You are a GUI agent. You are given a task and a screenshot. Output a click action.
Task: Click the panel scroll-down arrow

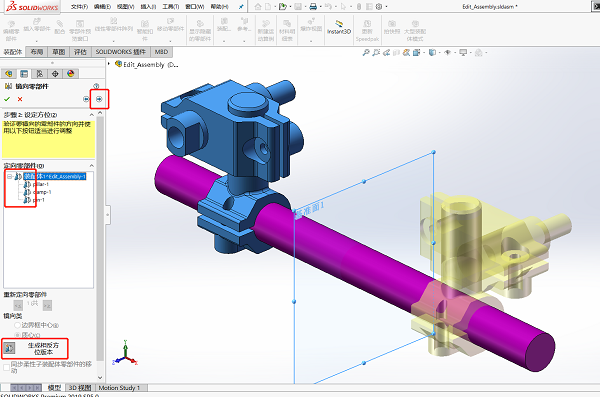click(x=100, y=377)
